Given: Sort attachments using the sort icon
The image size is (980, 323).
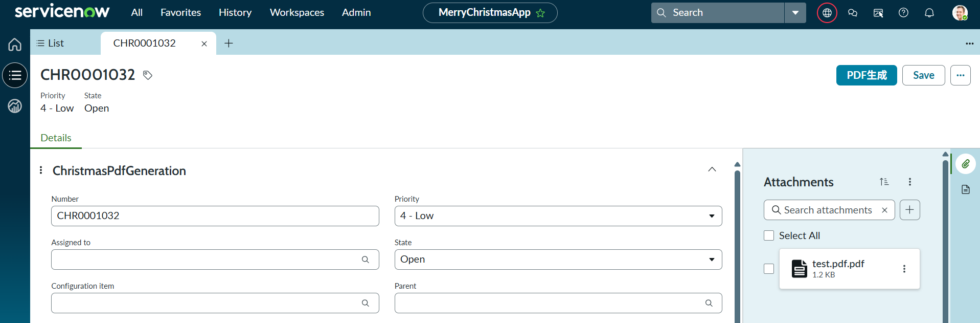Looking at the screenshot, I should coord(884,182).
